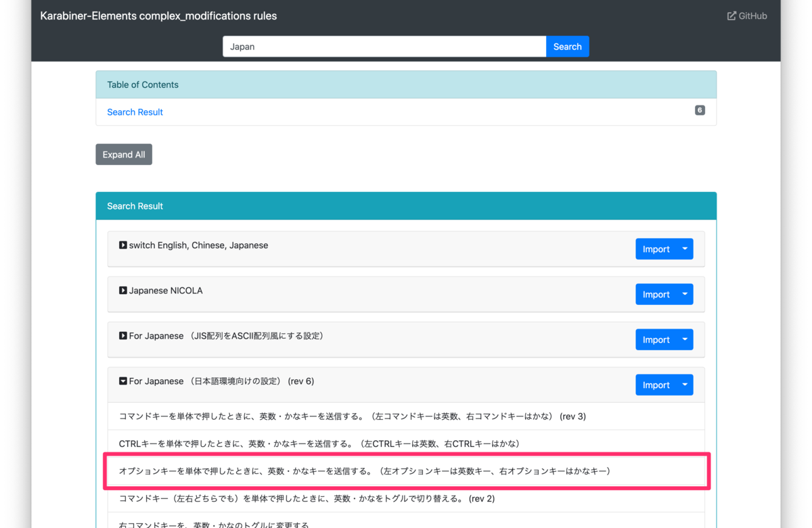Click the Table of Contents header
This screenshot has width=812, height=528.
pos(406,85)
